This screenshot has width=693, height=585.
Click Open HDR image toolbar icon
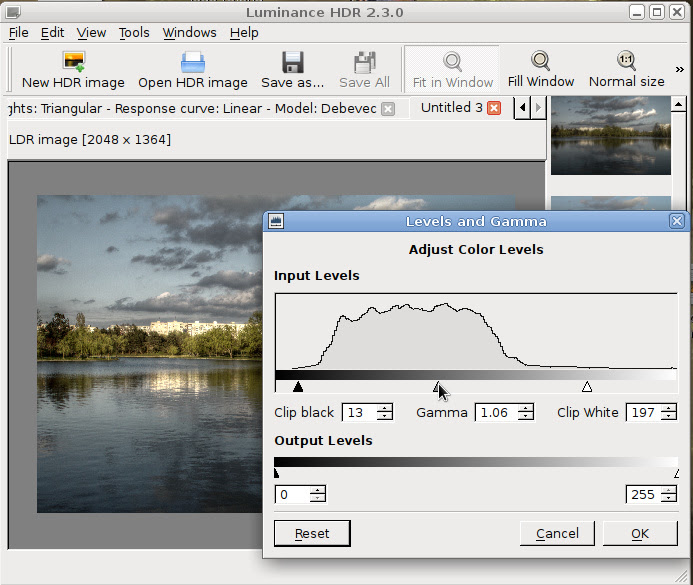click(x=193, y=62)
